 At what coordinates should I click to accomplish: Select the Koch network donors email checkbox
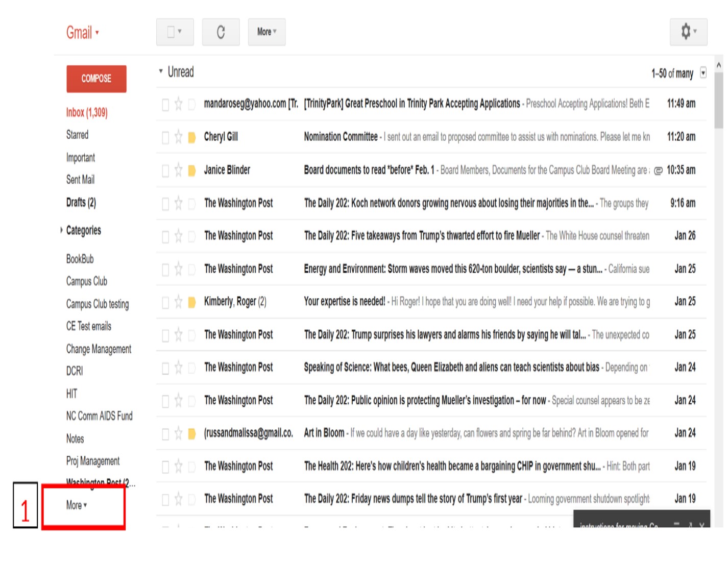[165, 204]
